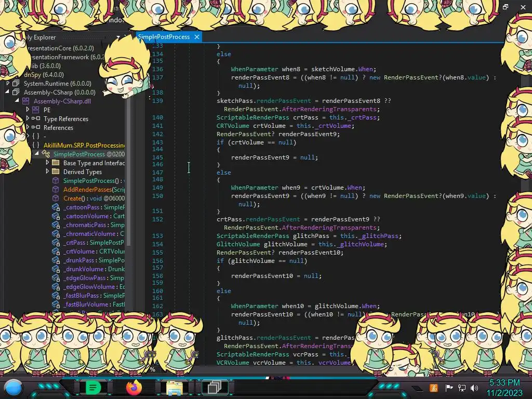
Task: Click the _edgeGlowVolume private field icon
Action: (x=56, y=286)
